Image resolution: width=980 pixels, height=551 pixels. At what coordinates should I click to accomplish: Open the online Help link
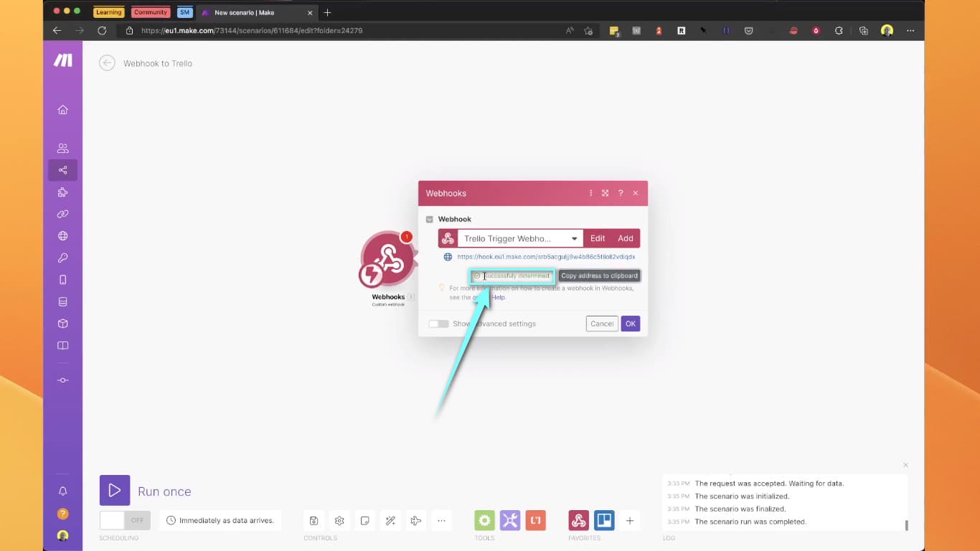(489, 297)
